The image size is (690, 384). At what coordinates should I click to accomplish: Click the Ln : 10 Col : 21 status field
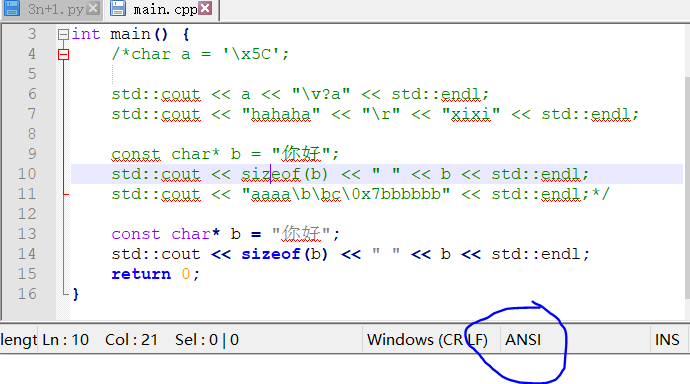[100, 340]
